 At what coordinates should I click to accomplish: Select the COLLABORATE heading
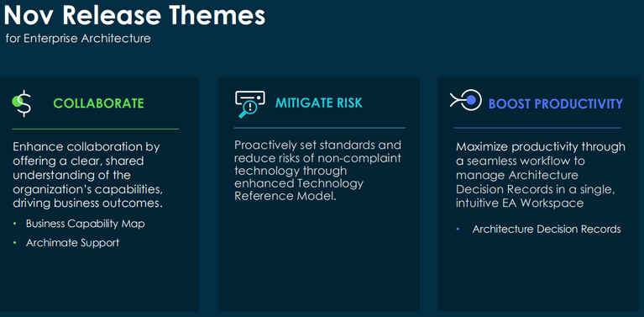(98, 103)
